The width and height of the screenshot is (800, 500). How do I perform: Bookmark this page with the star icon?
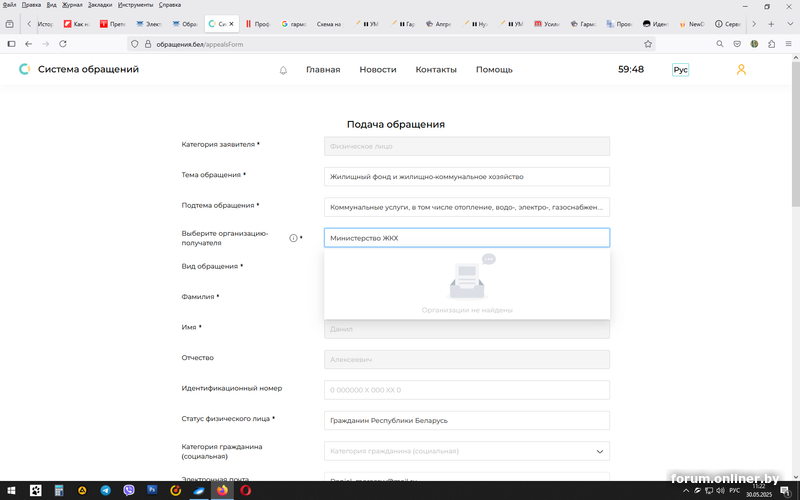point(648,44)
